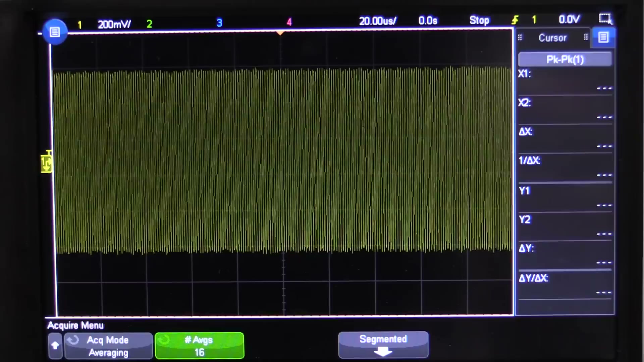Image resolution: width=644 pixels, height=362 pixels.
Task: Tap the 1/ΔX readout
Action: (565, 168)
